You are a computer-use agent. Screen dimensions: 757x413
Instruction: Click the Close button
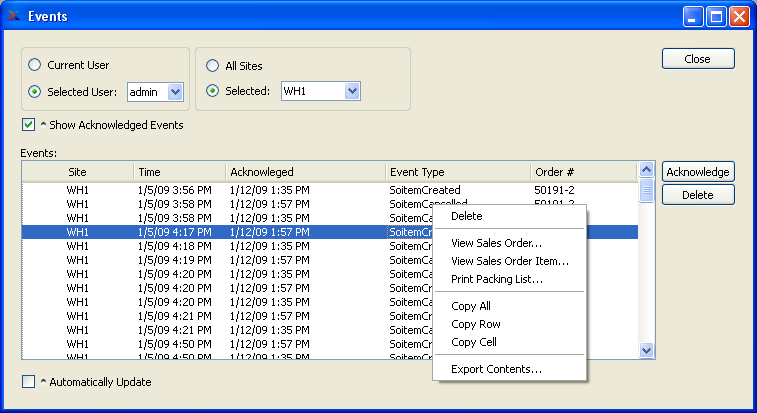click(x=697, y=59)
